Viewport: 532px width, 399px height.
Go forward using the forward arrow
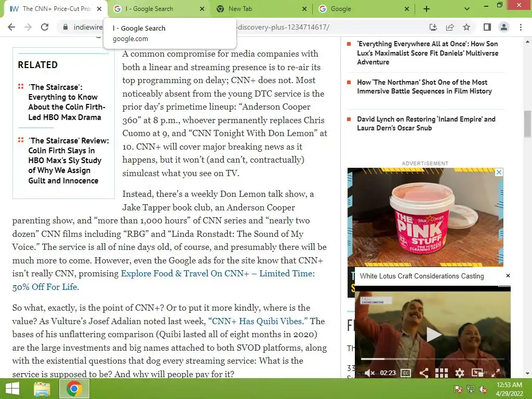[x=28, y=27]
